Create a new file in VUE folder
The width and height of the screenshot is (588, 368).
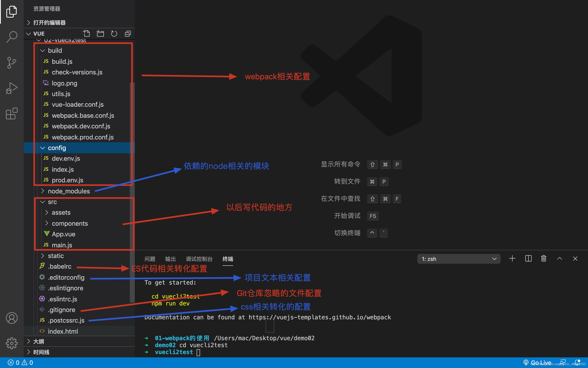[86, 33]
